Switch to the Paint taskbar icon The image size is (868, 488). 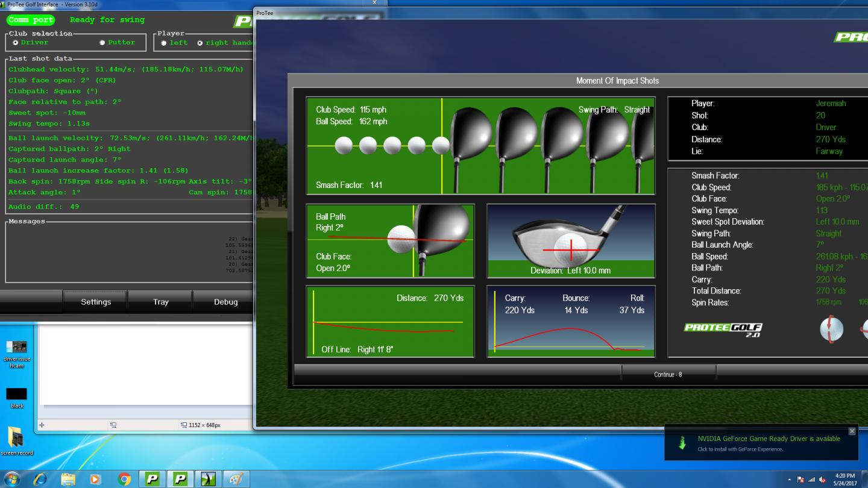point(236,480)
